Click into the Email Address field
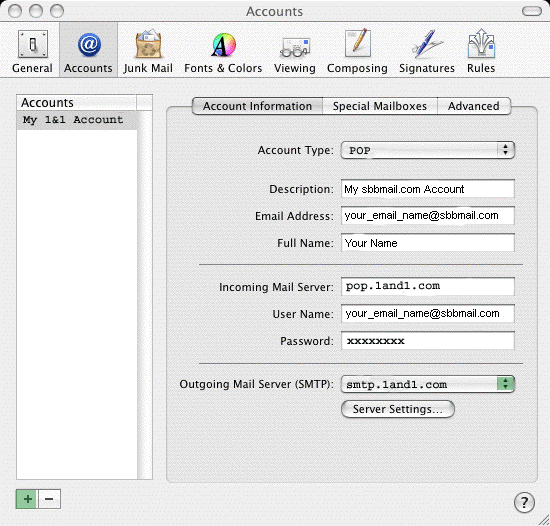550x526 pixels. pyautogui.click(x=428, y=216)
